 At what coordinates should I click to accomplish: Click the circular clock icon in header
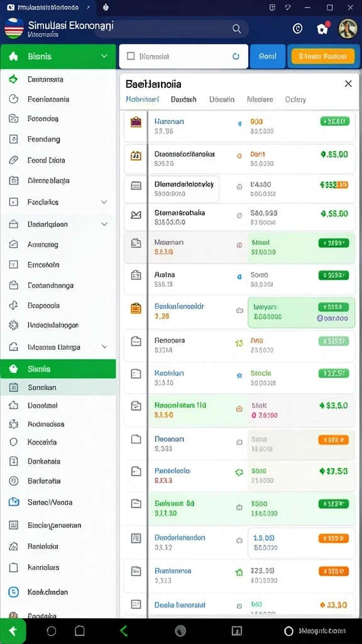coord(297,29)
